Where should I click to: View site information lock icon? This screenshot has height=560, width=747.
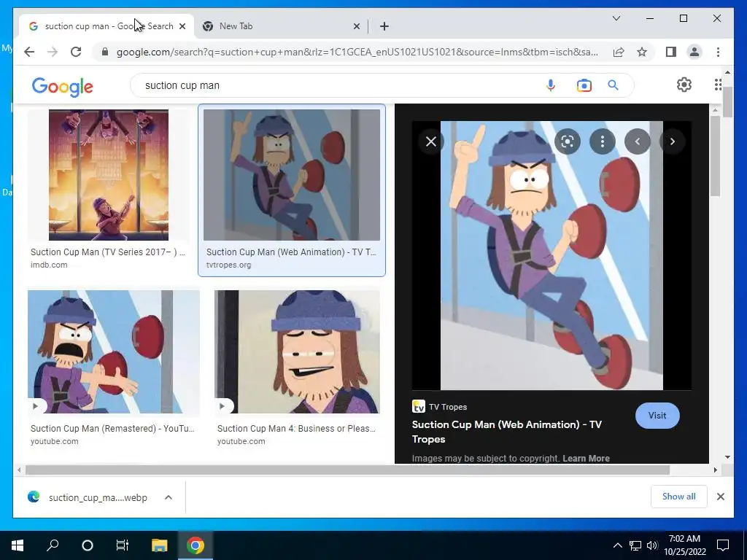tap(105, 52)
